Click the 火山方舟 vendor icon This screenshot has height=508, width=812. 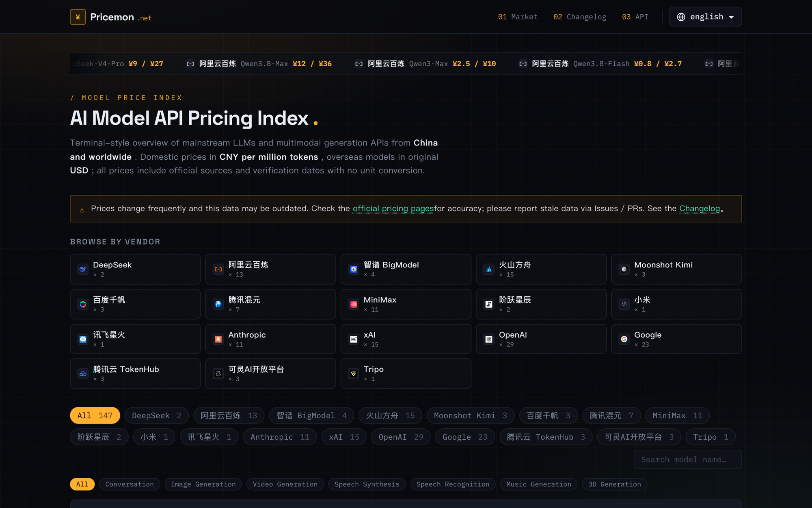click(x=489, y=269)
